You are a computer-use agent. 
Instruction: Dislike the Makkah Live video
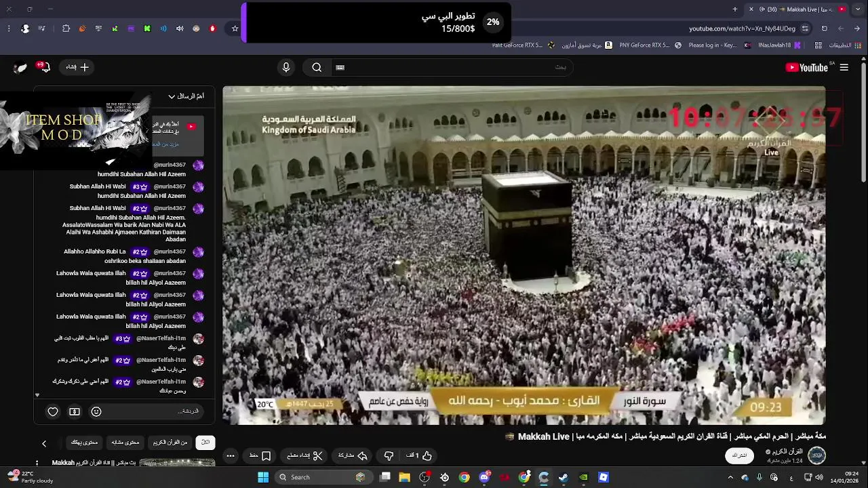click(x=389, y=455)
